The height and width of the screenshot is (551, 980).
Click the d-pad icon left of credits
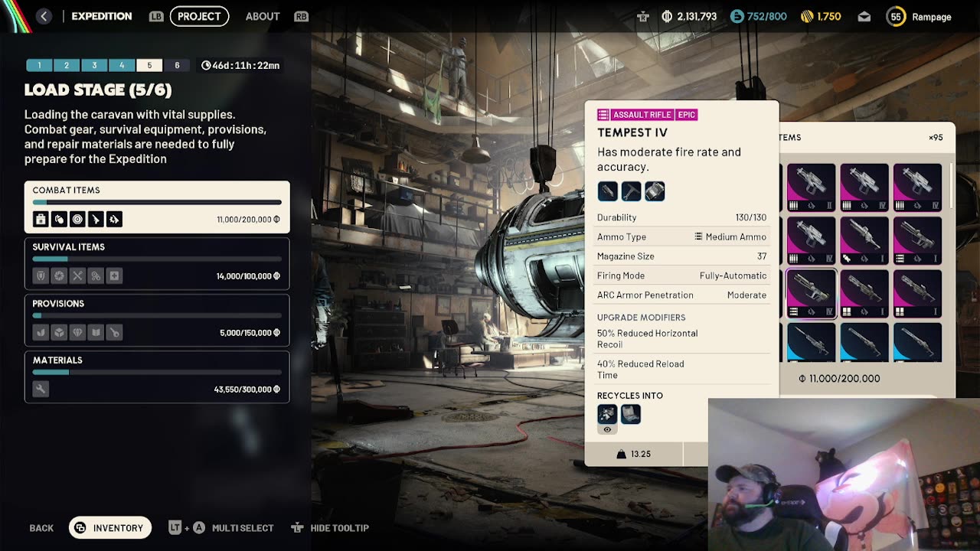click(643, 17)
